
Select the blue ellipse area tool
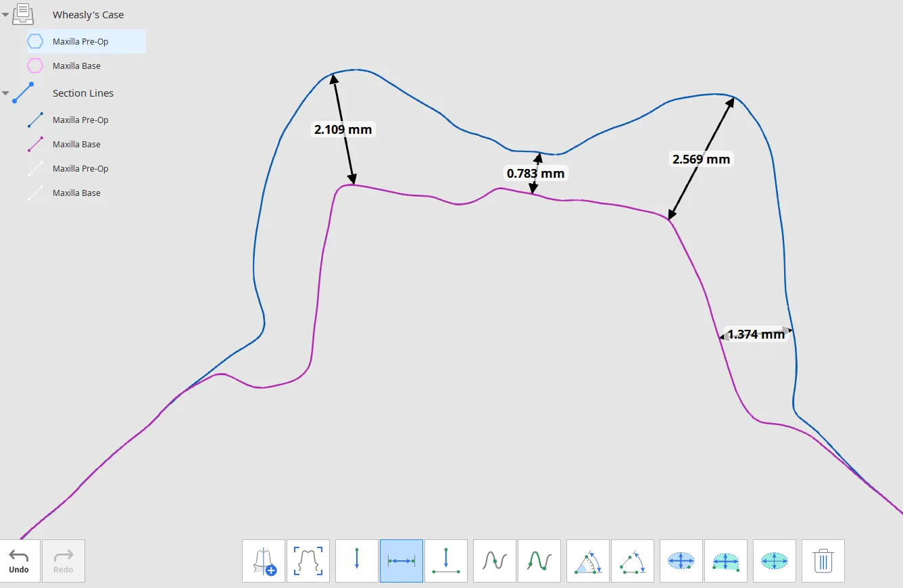coord(681,561)
